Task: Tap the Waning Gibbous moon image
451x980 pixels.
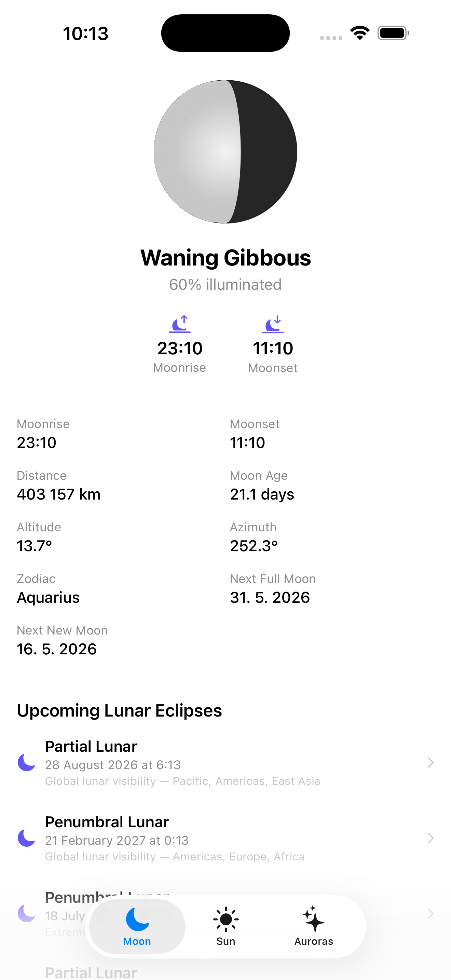Action: click(x=225, y=151)
